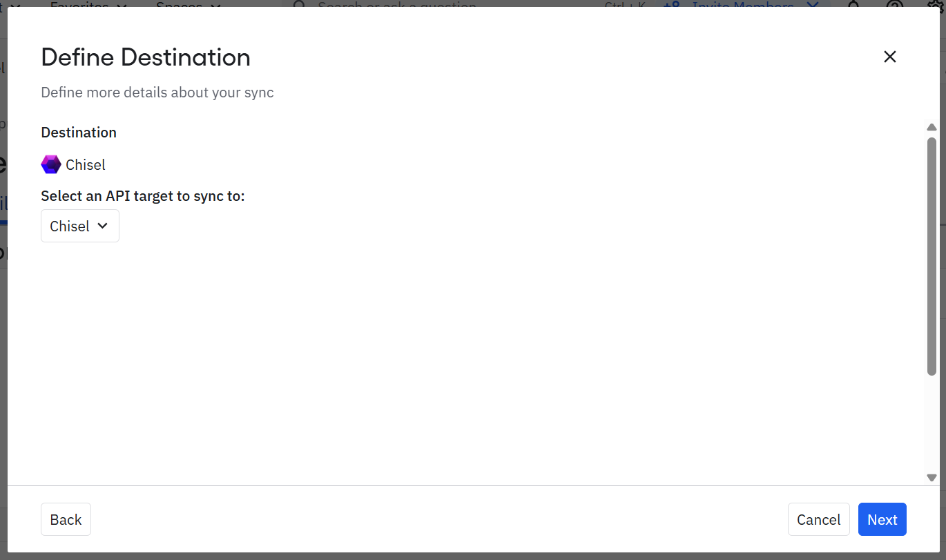Cancel the sync setup
Image resolution: width=946 pixels, height=560 pixels.
point(818,519)
